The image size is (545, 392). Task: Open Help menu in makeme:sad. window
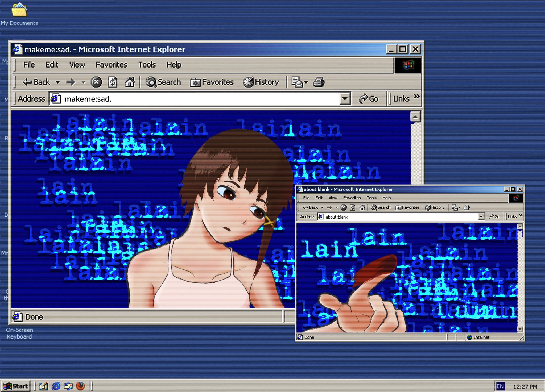pyautogui.click(x=174, y=65)
